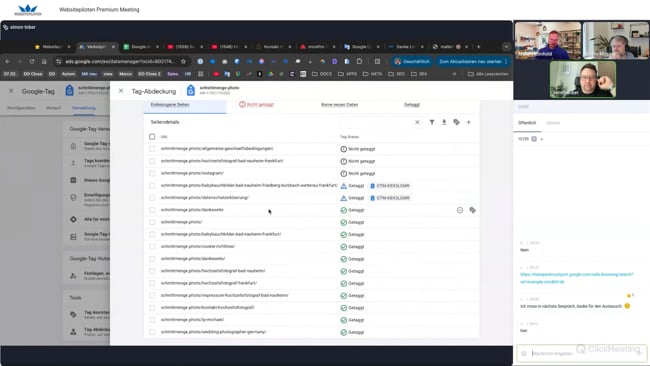
Task: Open the META bookmark folder
Action: tap(373, 74)
